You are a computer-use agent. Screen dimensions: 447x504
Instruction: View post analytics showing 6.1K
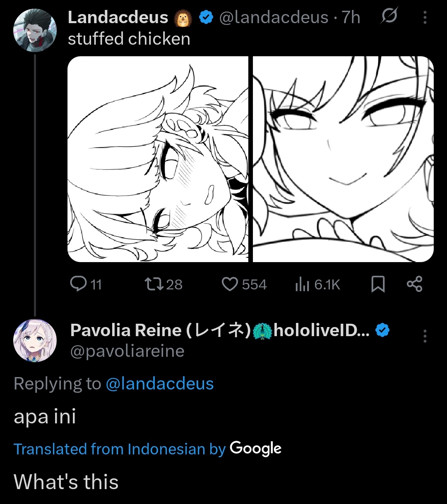pos(317,284)
